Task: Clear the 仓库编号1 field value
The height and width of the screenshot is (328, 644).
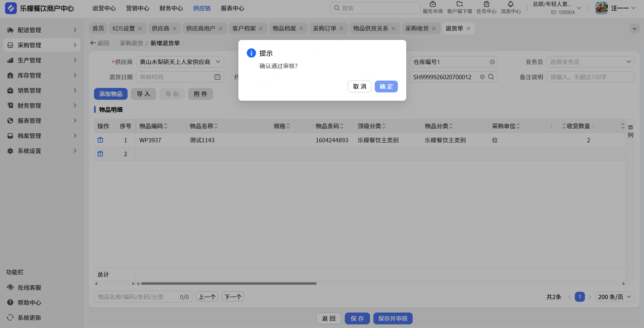Action: click(x=492, y=62)
